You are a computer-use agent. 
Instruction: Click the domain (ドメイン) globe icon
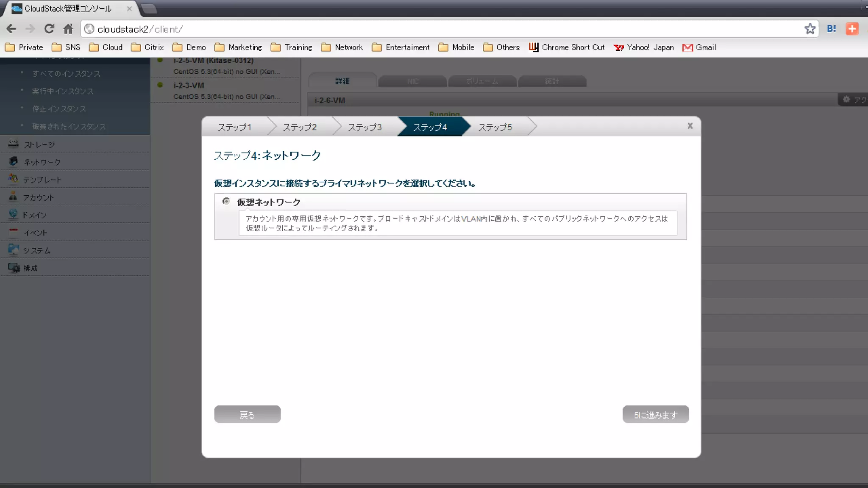pyautogui.click(x=14, y=214)
